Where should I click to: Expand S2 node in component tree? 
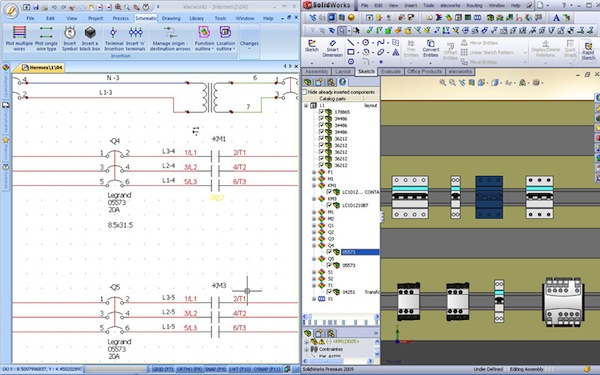point(314,279)
